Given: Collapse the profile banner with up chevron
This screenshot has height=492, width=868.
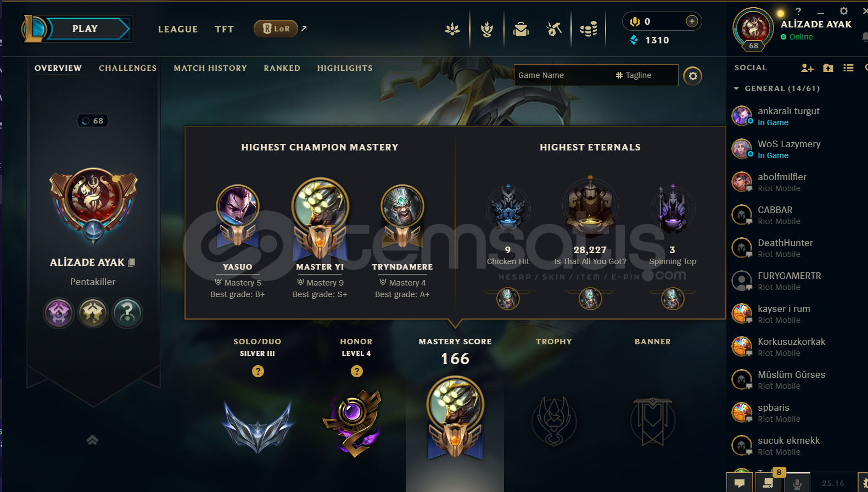Looking at the screenshot, I should point(92,440).
